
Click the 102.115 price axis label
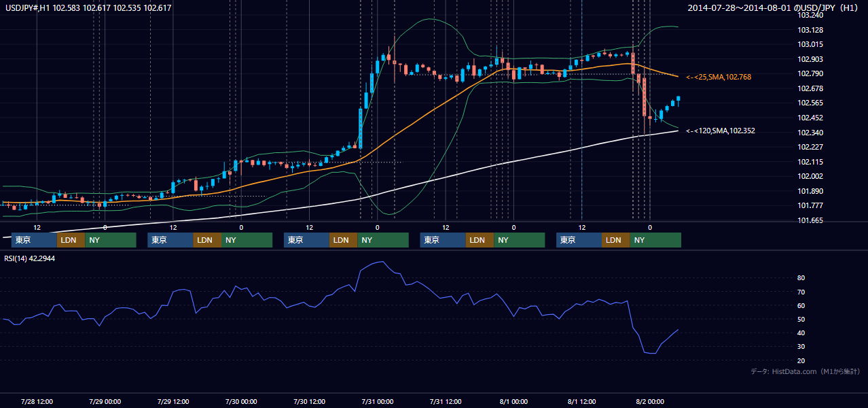[x=812, y=162]
